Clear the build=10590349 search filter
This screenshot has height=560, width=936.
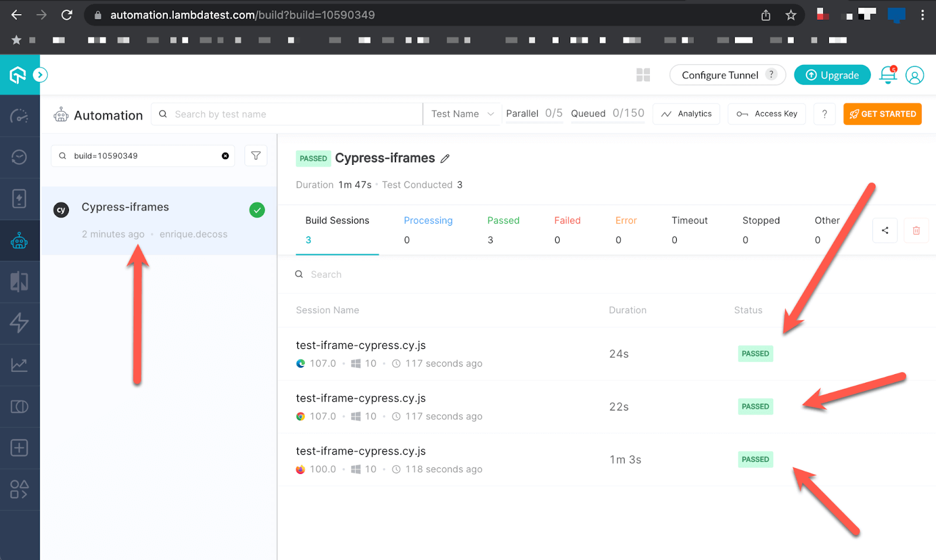click(x=225, y=155)
